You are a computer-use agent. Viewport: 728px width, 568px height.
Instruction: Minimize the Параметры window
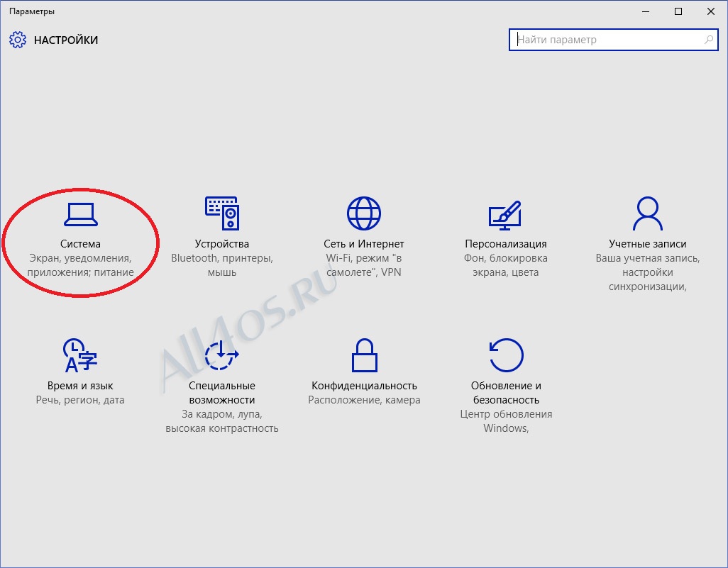tap(646, 11)
